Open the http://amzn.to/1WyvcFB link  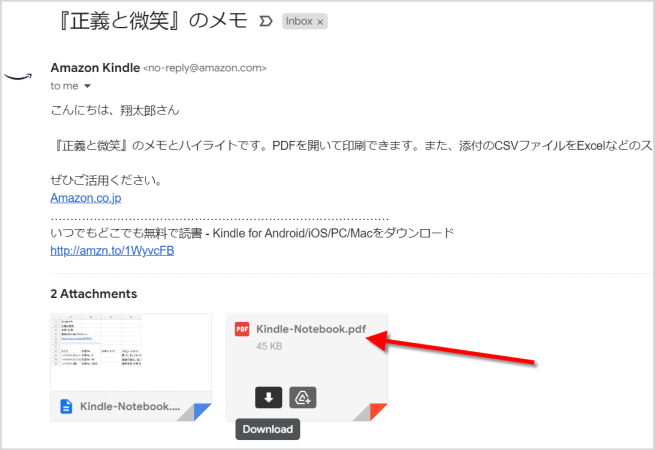click(112, 251)
